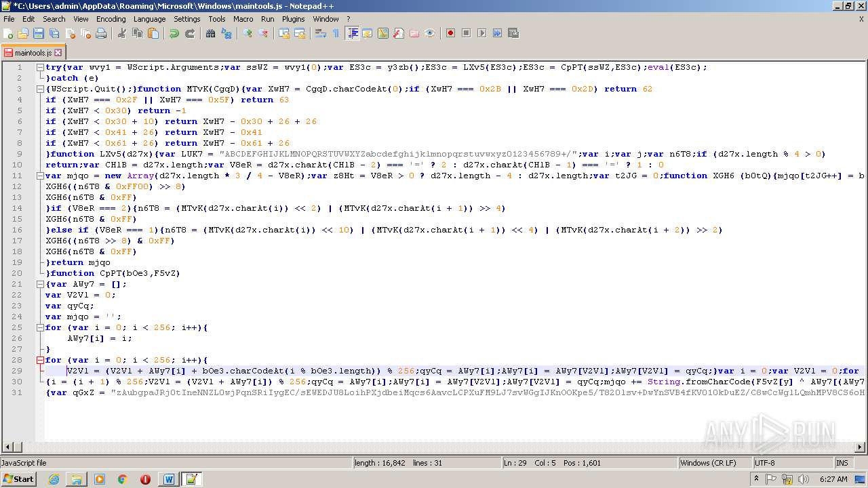
Task: Open Folder as Workspace toolbar icon
Action: tap(414, 33)
